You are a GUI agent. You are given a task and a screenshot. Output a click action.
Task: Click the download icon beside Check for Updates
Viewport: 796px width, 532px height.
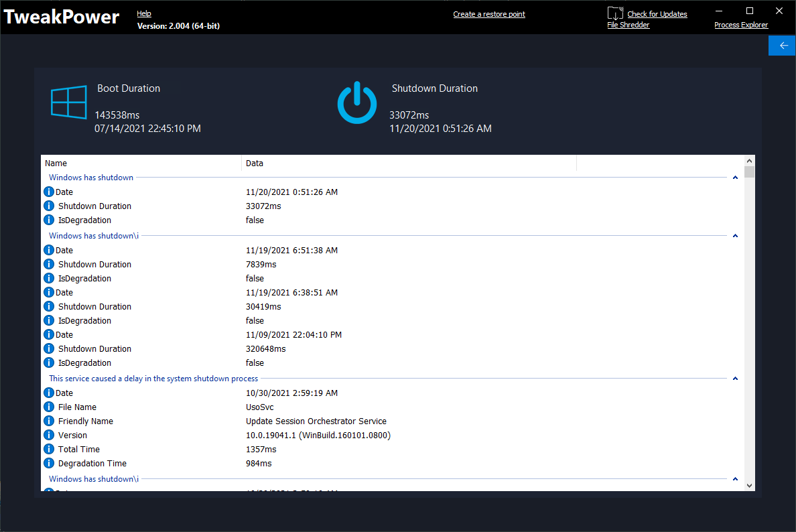(615, 13)
